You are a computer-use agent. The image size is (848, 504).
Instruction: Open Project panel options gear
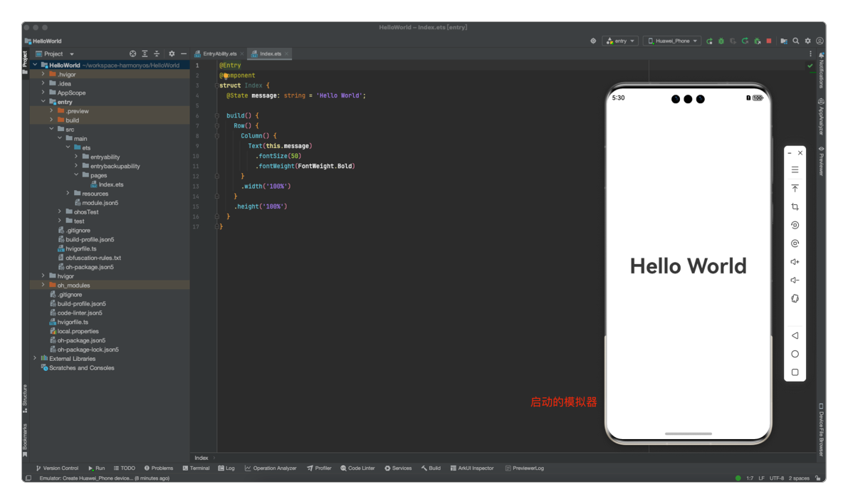coord(172,54)
